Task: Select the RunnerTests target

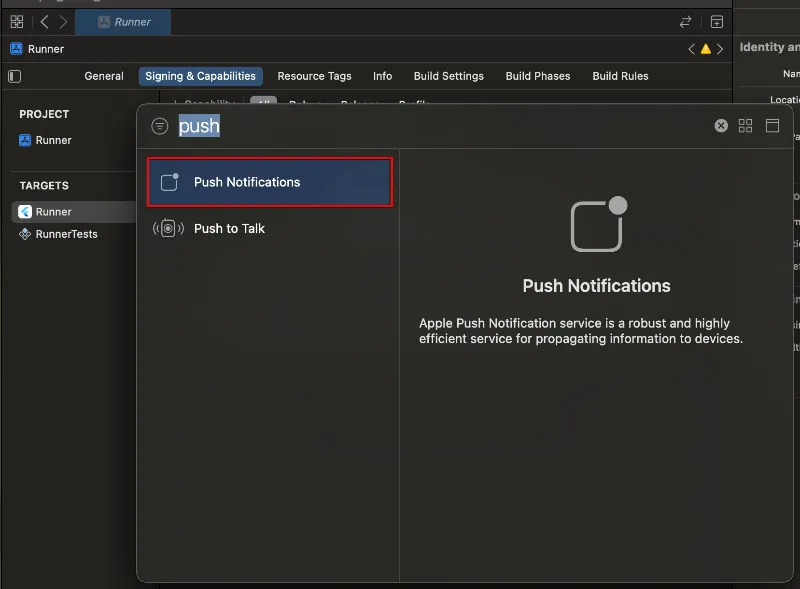Action: pyautogui.click(x=58, y=234)
